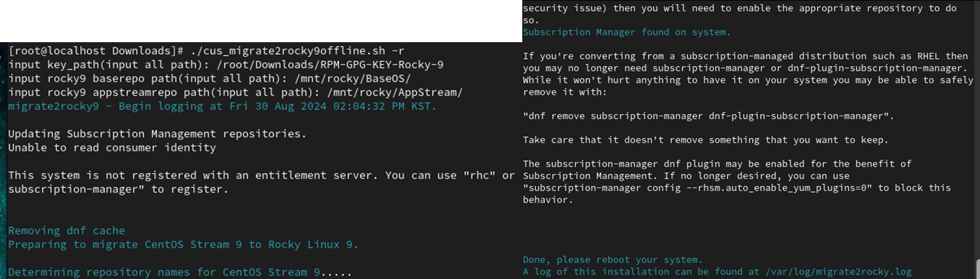Click the "--rhsm.auto_enable_yum_plugins=0" config line

click(737, 188)
